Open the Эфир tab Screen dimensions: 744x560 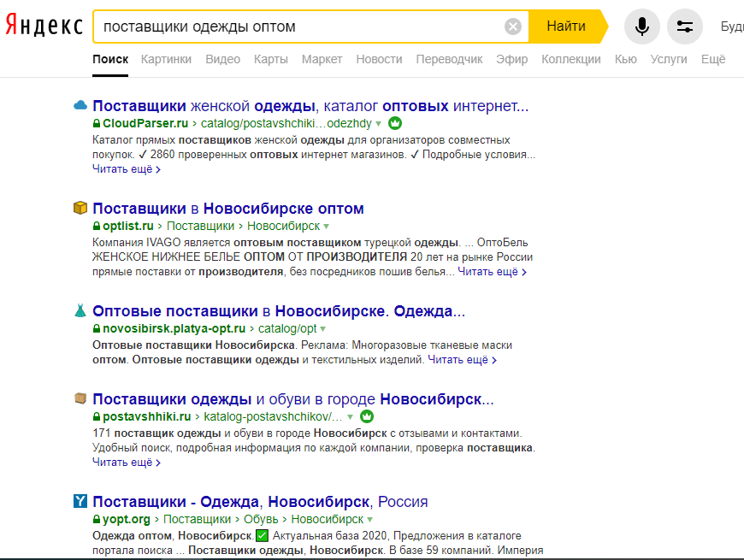tap(511, 59)
